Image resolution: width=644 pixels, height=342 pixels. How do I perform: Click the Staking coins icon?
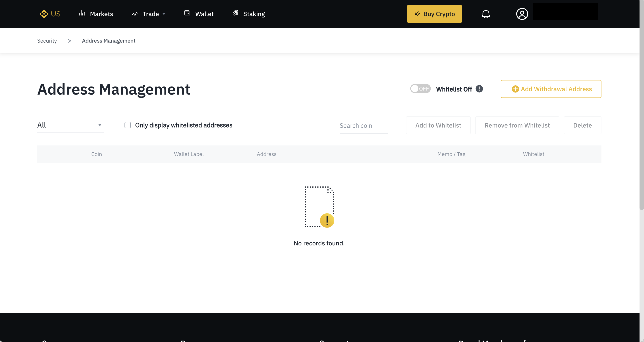click(235, 13)
